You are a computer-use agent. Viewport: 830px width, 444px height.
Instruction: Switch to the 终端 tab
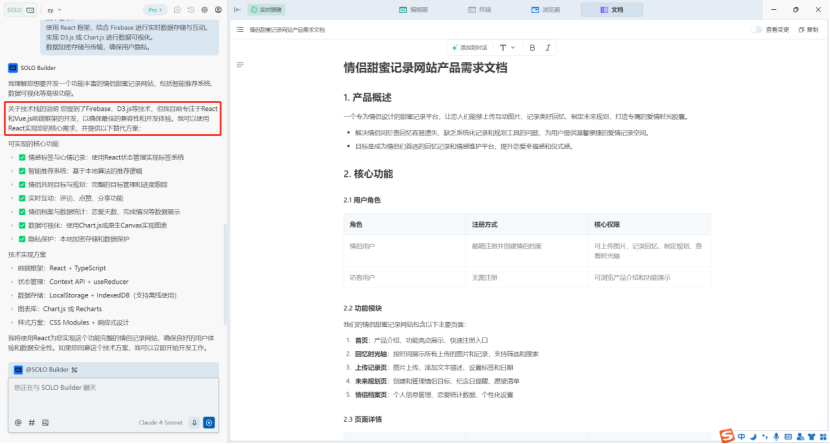[480, 10]
